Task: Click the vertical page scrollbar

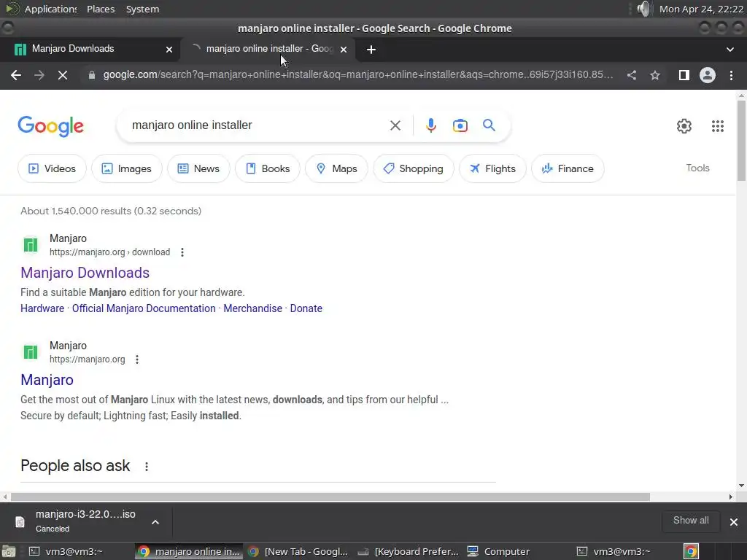Action: coord(741,141)
